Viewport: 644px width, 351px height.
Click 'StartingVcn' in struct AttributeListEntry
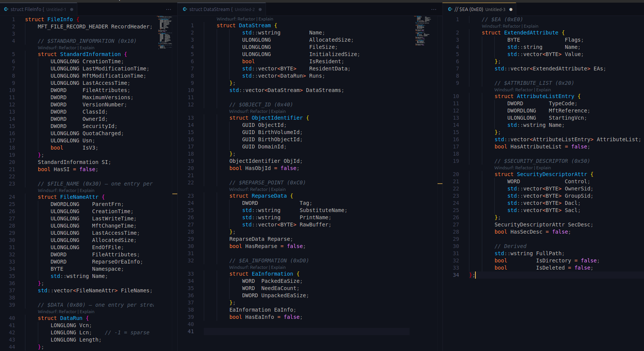(x=566, y=118)
